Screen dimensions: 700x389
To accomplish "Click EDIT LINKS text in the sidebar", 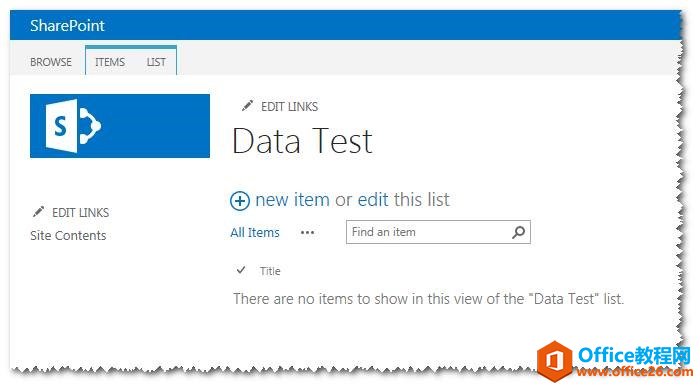I will (x=80, y=212).
